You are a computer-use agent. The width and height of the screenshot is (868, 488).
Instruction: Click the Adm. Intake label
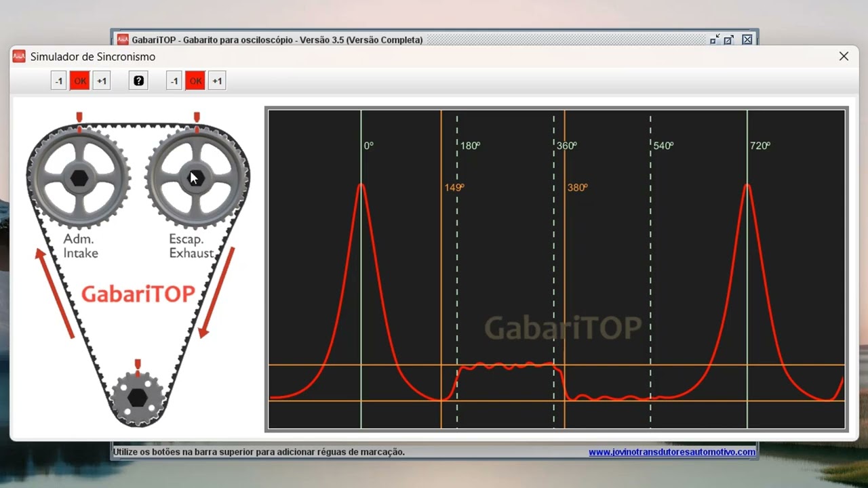point(81,246)
